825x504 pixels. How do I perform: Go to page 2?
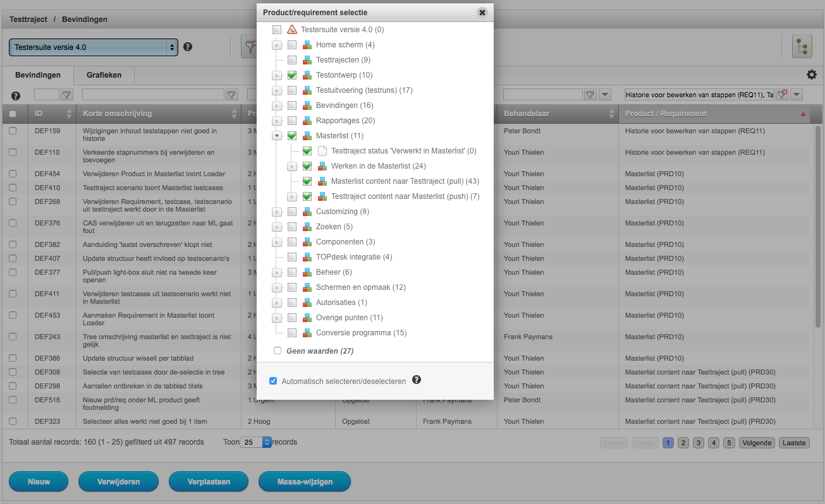[683, 443]
